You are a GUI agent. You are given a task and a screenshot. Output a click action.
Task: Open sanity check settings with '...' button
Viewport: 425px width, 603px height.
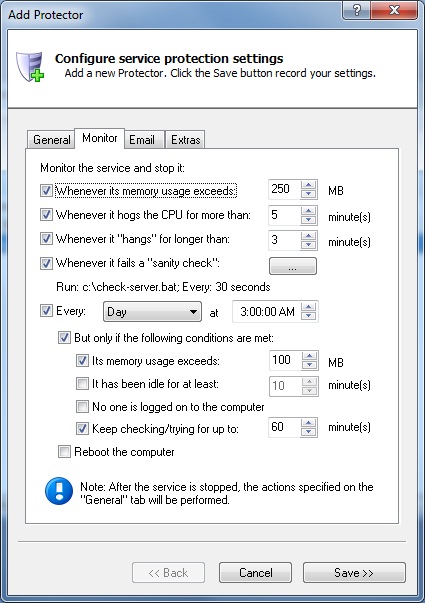click(x=293, y=266)
